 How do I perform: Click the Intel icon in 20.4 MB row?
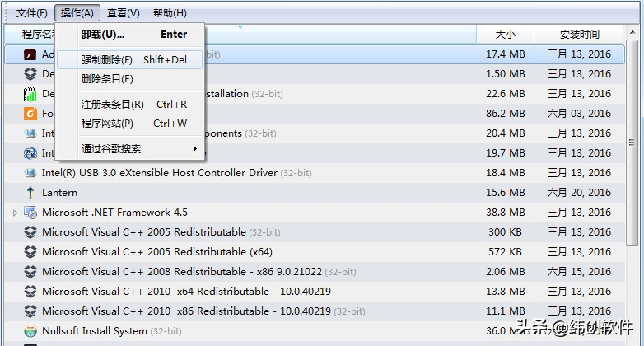point(30,133)
